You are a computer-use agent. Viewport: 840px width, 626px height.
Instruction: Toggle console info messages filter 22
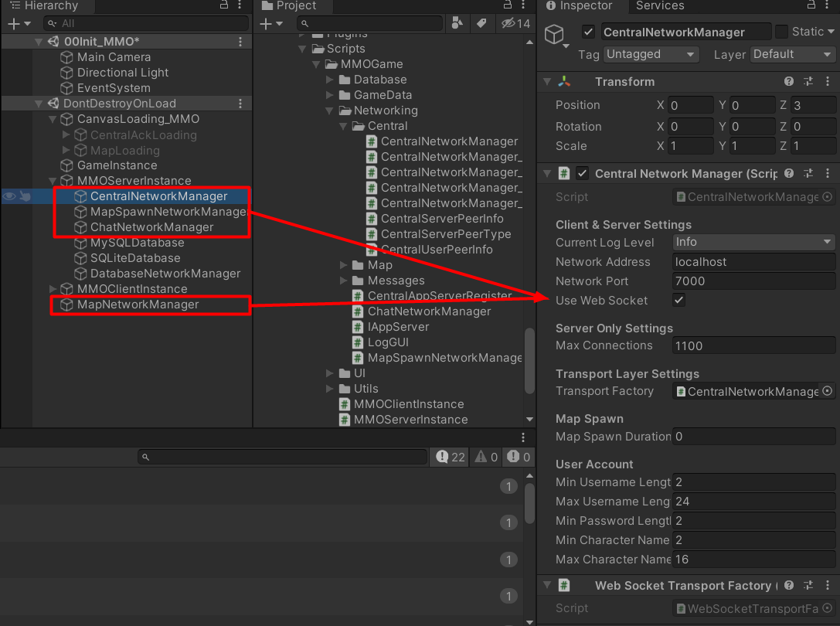click(450, 457)
